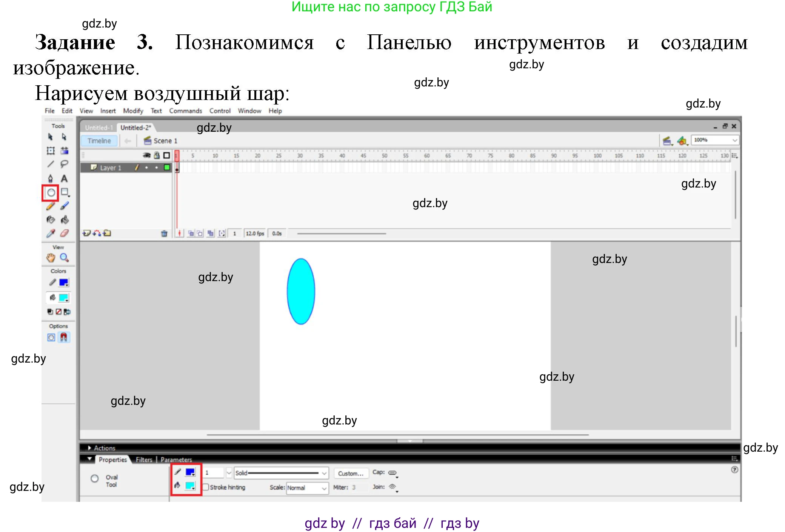This screenshot has height=532, width=785.
Task: Click frame 20 in the timeline
Action: click(258, 168)
